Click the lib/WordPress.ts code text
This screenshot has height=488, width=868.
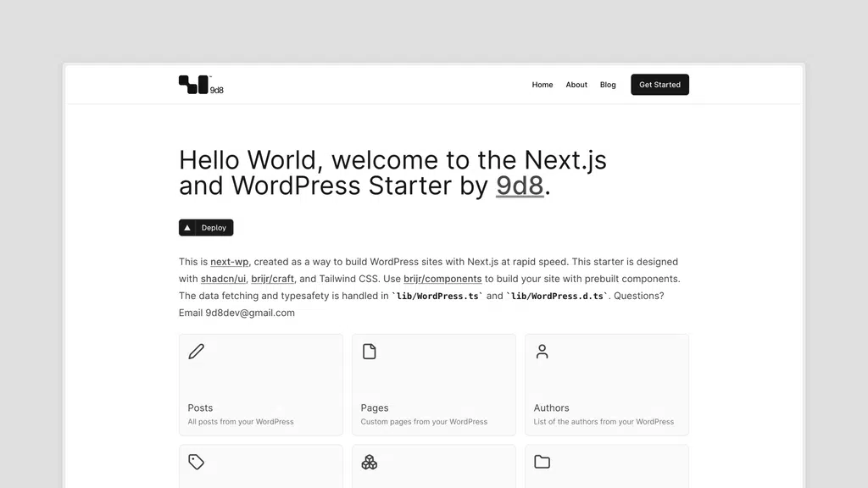(x=437, y=296)
